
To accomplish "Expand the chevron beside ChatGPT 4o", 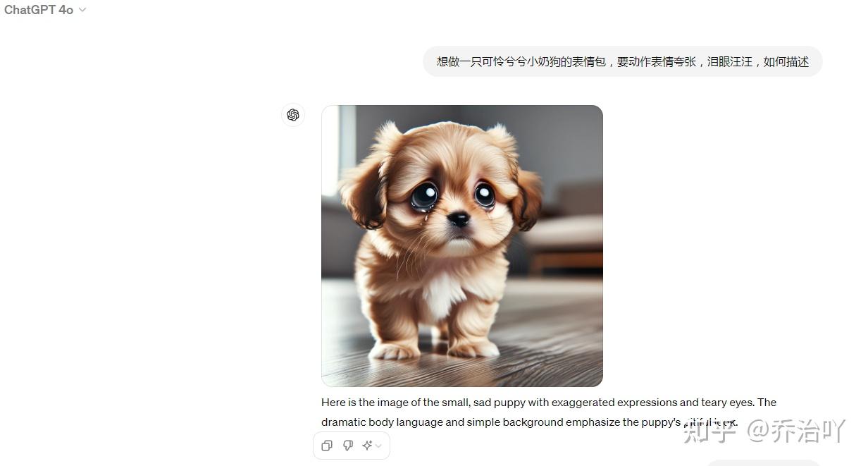I will (82, 10).
